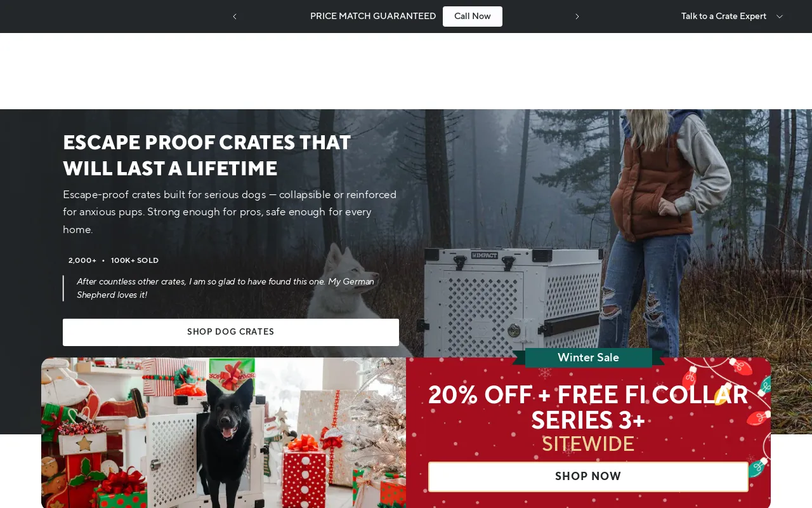Go to previous announcement with left arrow
This screenshot has height=508, width=812.
pos(235,17)
